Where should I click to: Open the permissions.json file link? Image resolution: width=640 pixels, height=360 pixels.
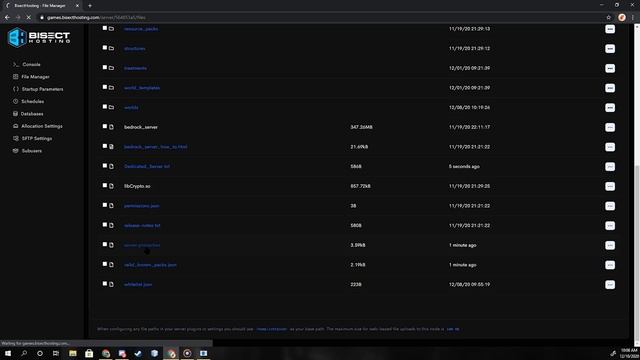pyautogui.click(x=142, y=206)
